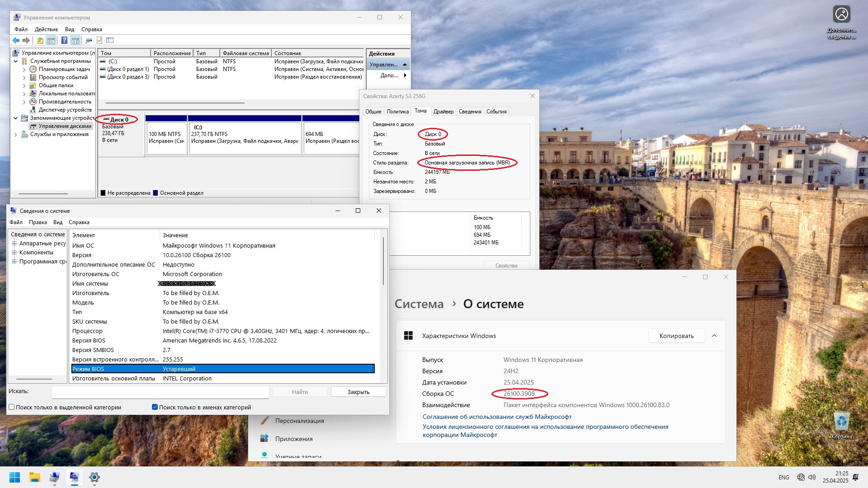
Task: Expand Планировщик заданий tree node
Action: [24, 70]
